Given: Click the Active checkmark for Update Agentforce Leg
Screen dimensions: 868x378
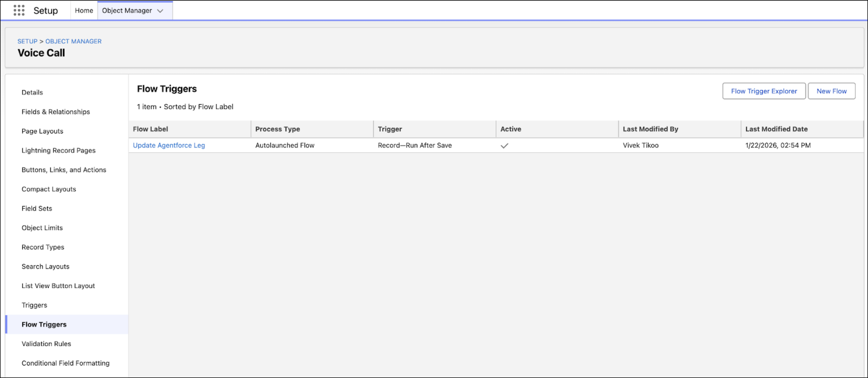Looking at the screenshot, I should click(504, 146).
